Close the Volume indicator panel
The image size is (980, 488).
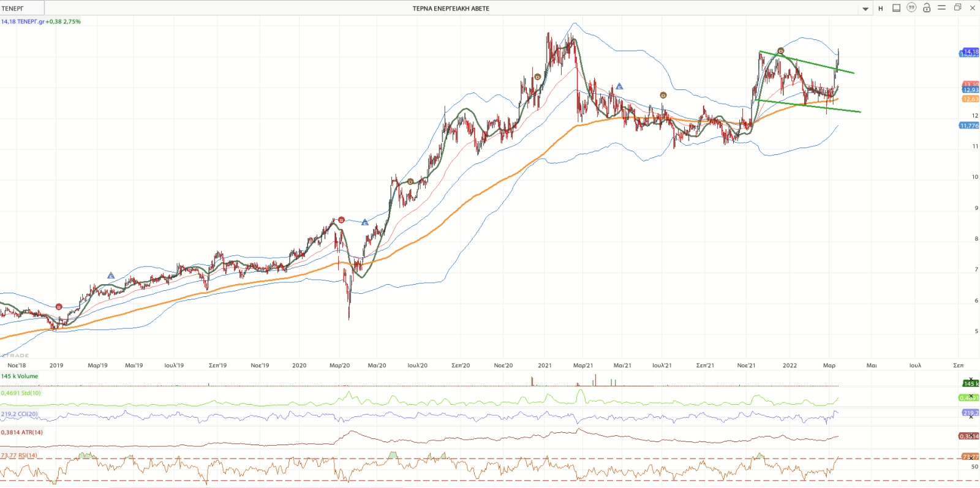click(x=971, y=380)
